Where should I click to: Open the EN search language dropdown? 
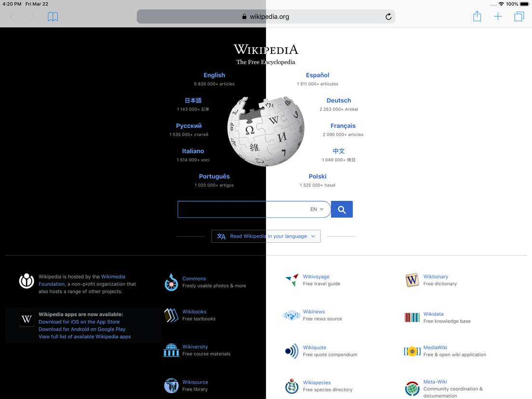pos(317,209)
